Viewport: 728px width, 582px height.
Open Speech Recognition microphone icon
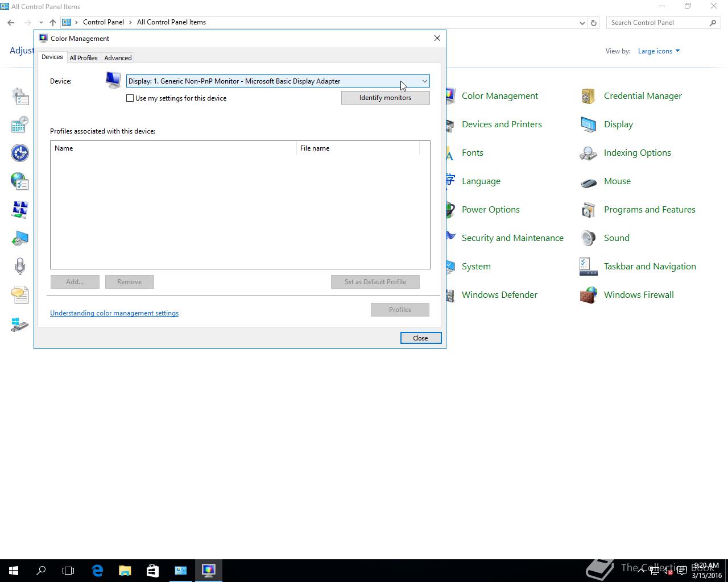coord(20,267)
